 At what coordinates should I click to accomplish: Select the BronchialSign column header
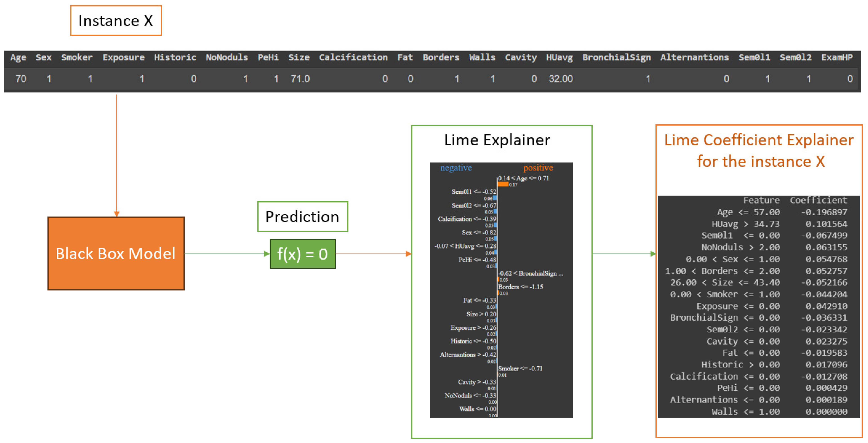616,57
